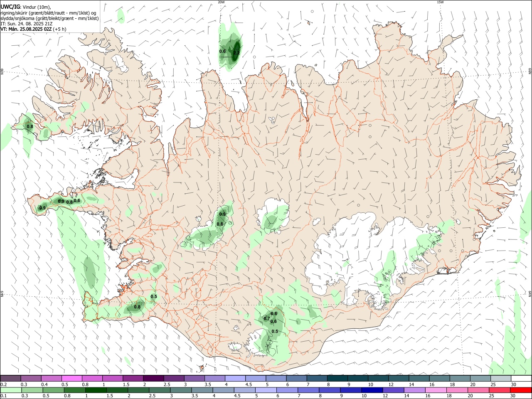This screenshot has width=532, height=399.
Task: Click the 'rigning/skúrir (grænt/blátt/rautt' legend line
Action: click(49, 12)
